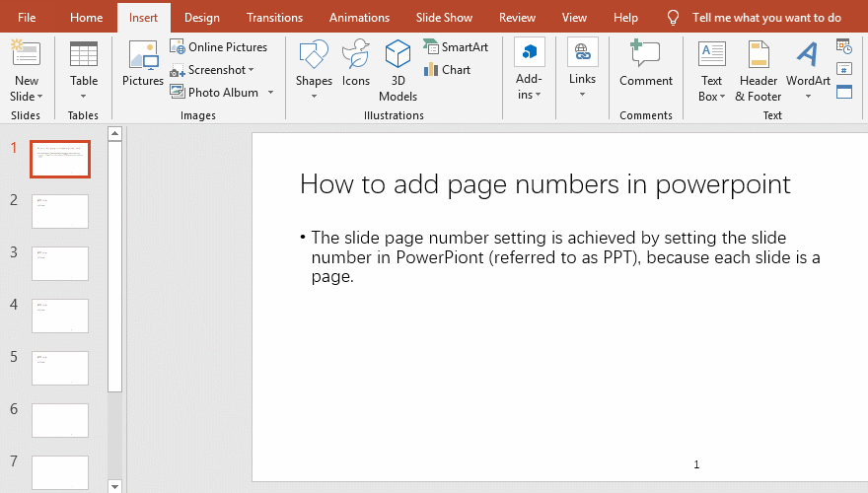Insert 3D Models
Screen dimensions: 868x493
pos(398,69)
